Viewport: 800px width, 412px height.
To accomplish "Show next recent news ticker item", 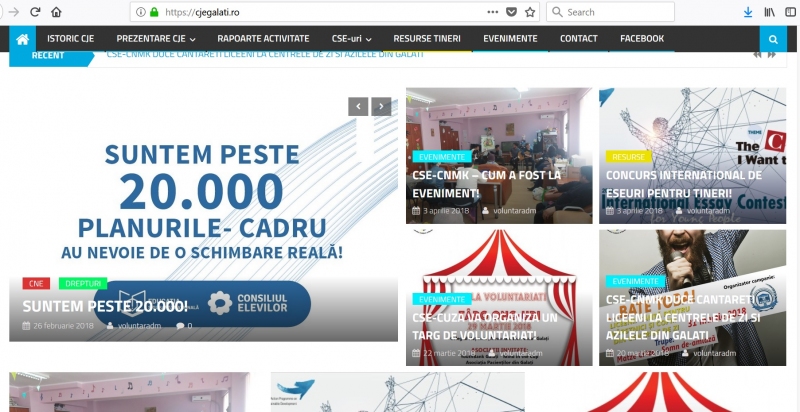I will 771,55.
